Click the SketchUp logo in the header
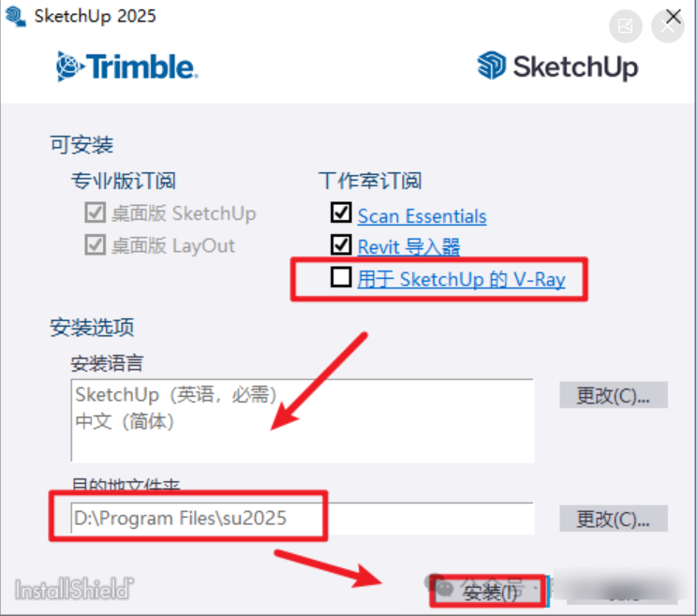This screenshot has width=697, height=616. 557,66
